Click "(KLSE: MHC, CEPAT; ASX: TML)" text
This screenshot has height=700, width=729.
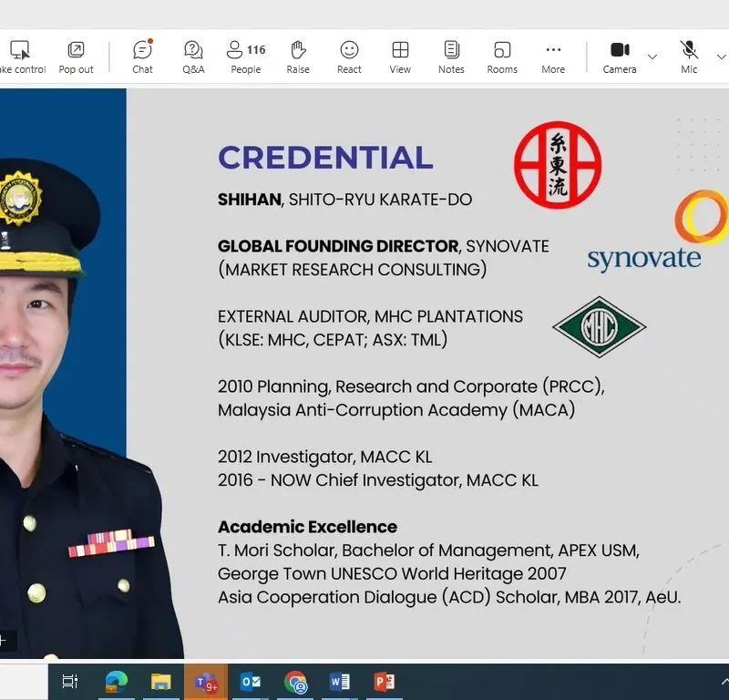(333, 340)
